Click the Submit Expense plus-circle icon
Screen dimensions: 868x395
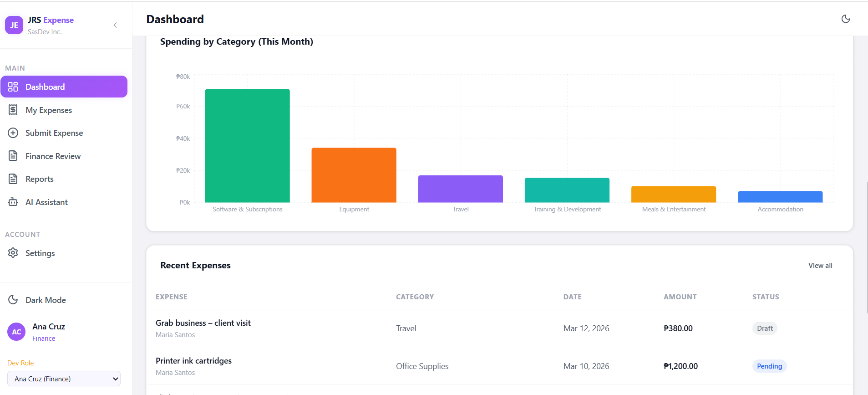pos(13,133)
